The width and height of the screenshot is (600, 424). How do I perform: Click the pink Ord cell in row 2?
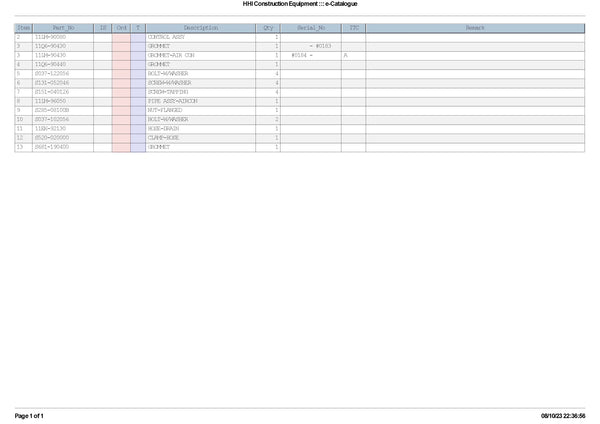pos(121,36)
